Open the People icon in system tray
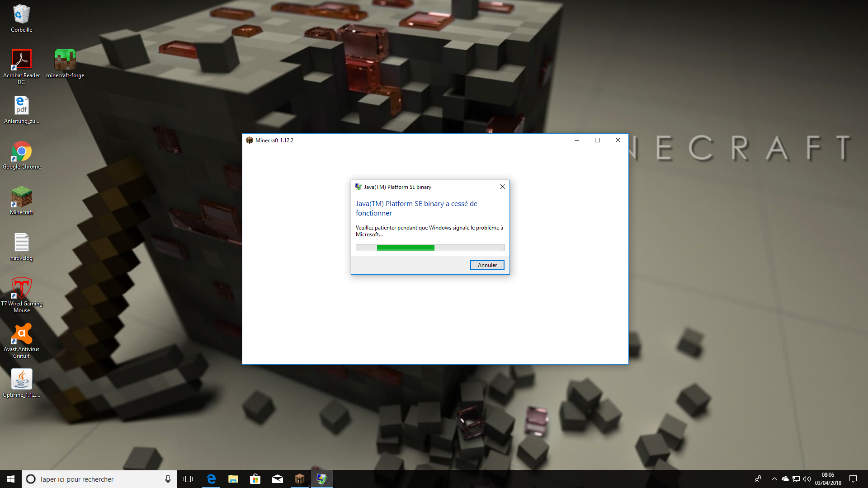The height and width of the screenshot is (488, 868). [758, 479]
